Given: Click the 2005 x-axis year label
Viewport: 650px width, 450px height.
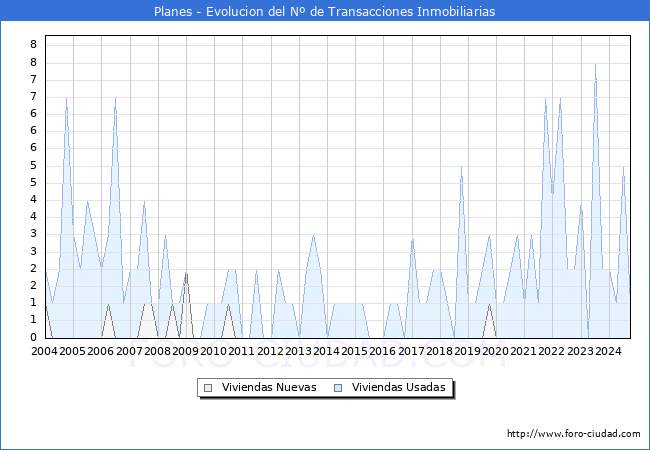Looking at the screenshot, I should click(x=73, y=351).
